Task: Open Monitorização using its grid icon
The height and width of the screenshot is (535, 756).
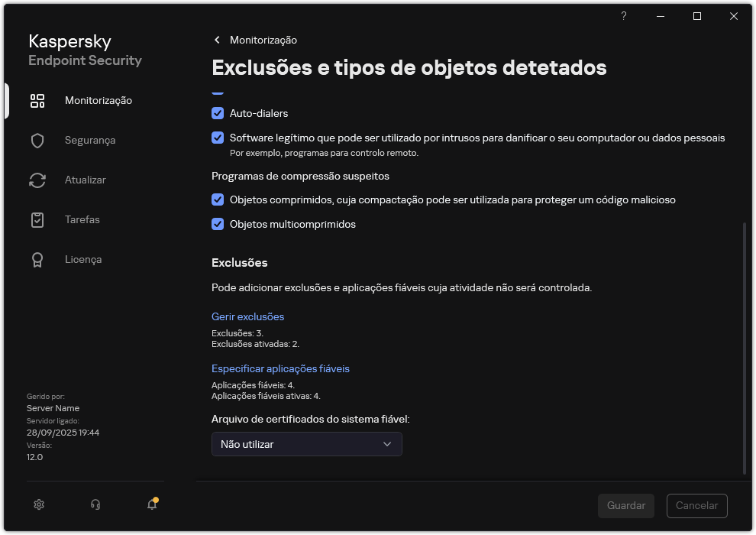Action: coord(37,100)
